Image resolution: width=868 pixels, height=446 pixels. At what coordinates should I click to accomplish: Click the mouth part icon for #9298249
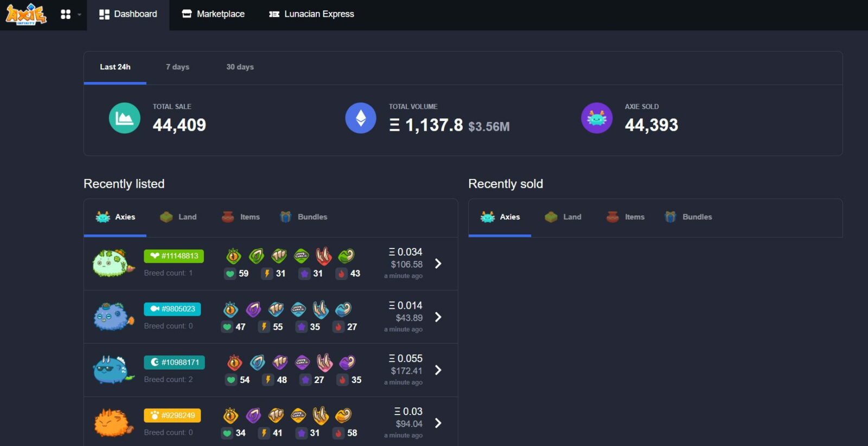(x=298, y=416)
